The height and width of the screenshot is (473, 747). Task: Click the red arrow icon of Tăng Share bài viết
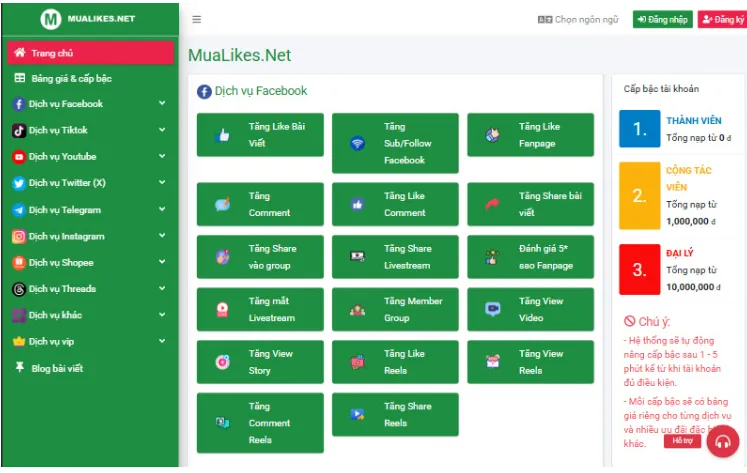click(x=492, y=204)
